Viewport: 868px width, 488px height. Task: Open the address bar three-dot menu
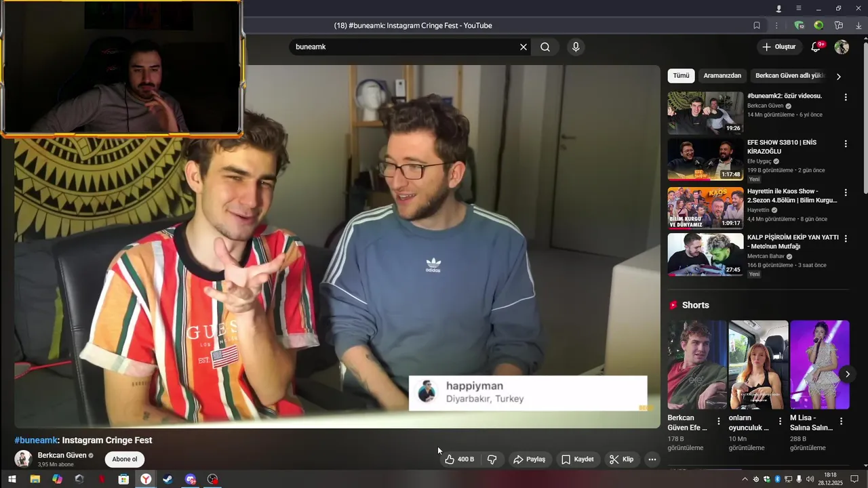(776, 25)
